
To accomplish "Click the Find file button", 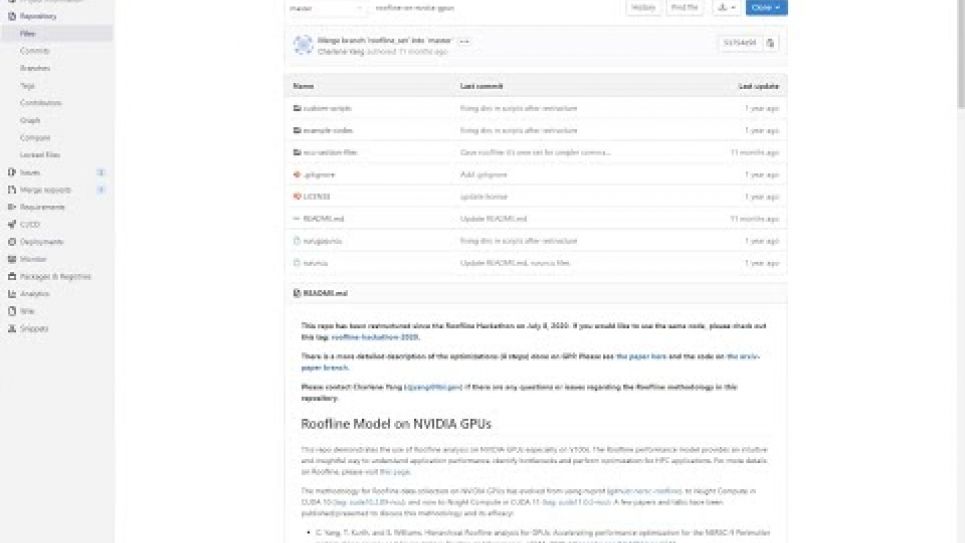I will [x=685, y=8].
